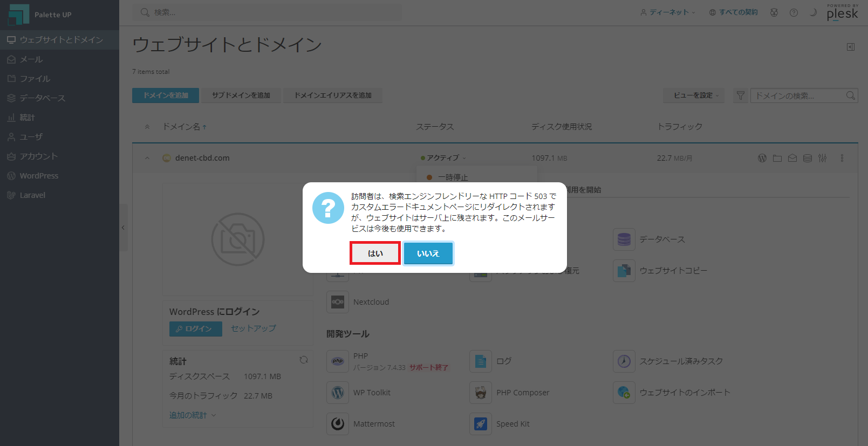Open the セットアップ link

coord(254,328)
